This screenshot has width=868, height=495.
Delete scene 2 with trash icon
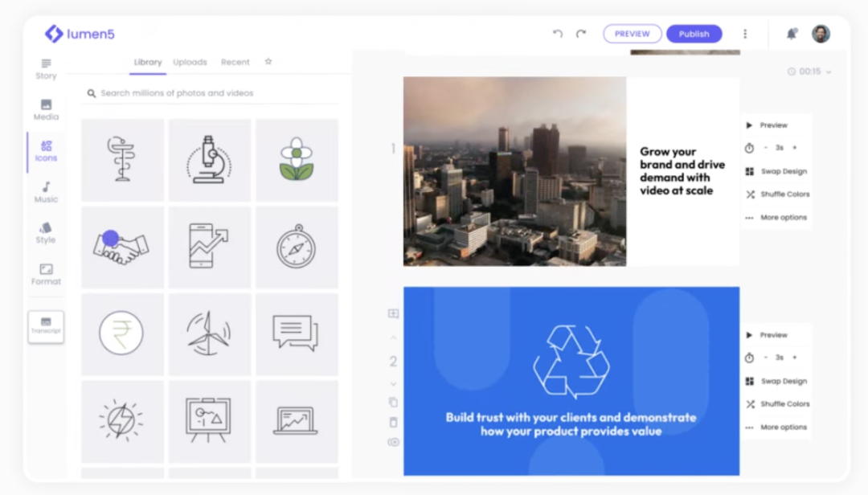393,423
